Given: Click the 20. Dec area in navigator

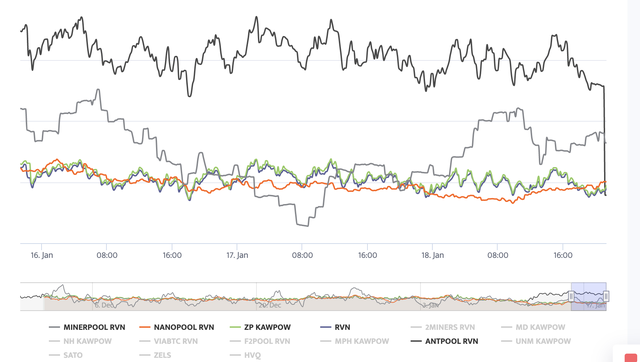Looking at the screenshot, I should click(x=269, y=305).
